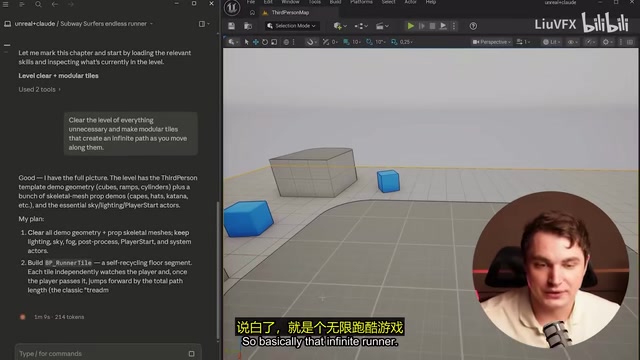Toggle grid snapping icon
640x360 pixels.
346,42
